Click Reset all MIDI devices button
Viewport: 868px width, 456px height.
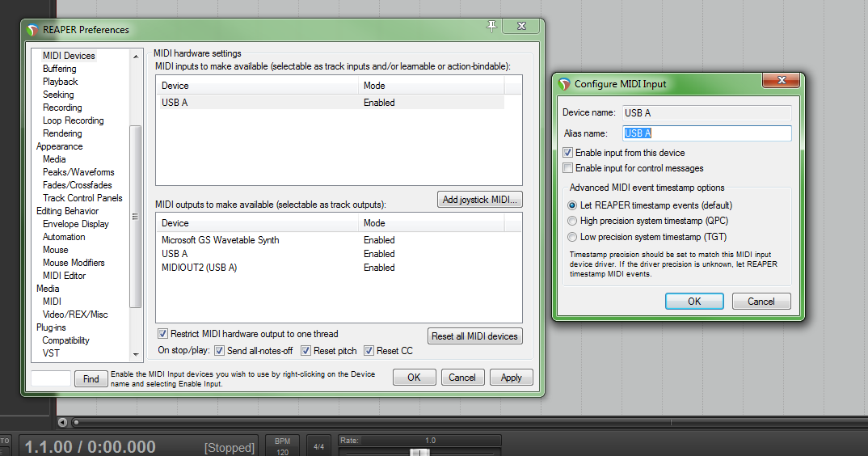474,336
